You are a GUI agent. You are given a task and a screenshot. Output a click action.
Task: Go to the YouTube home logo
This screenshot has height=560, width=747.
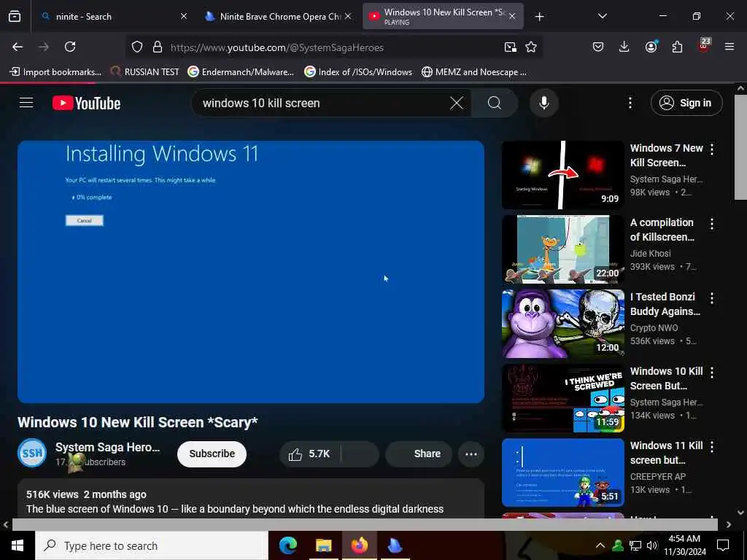(86, 103)
